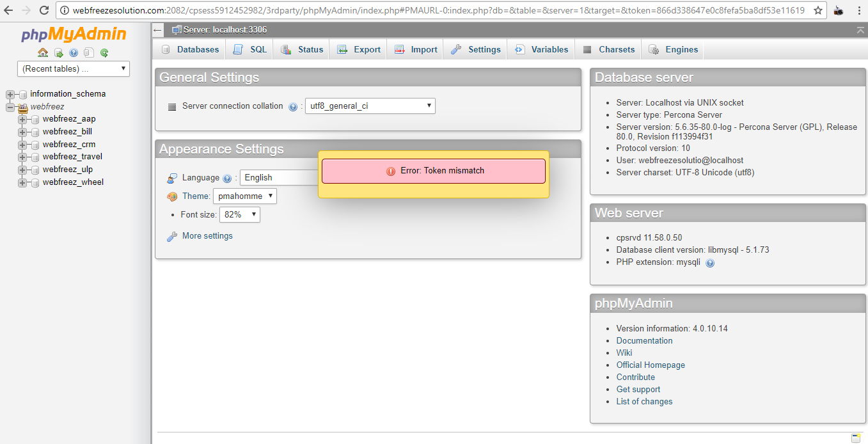Click the browser forward arrow
This screenshot has width=868, height=444.
(x=26, y=10)
